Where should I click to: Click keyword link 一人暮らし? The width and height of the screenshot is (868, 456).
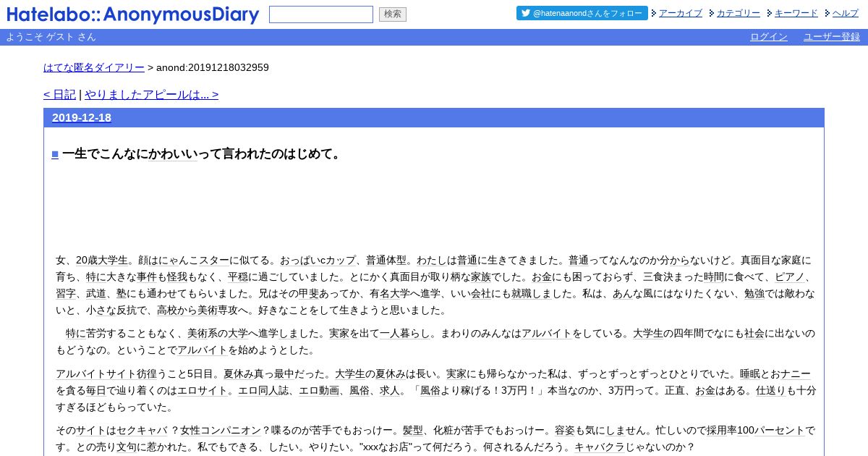405,333
